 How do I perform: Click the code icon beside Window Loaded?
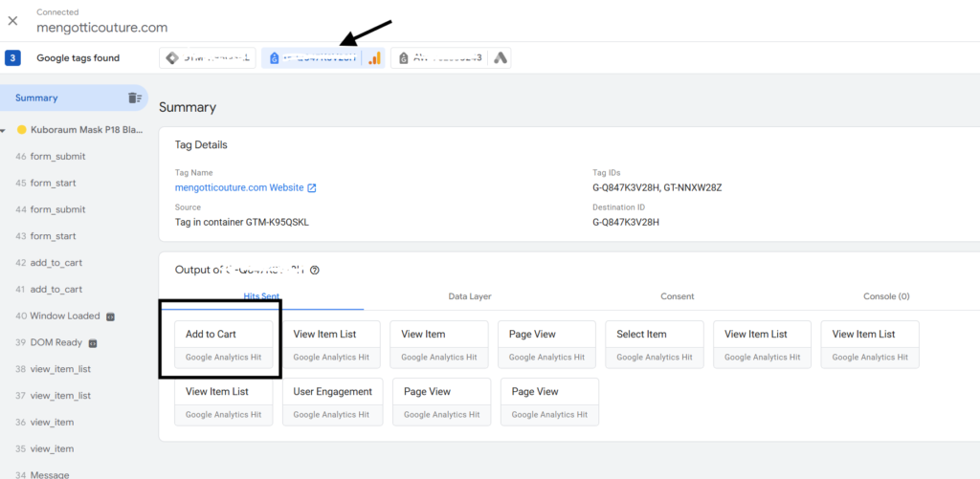click(110, 316)
